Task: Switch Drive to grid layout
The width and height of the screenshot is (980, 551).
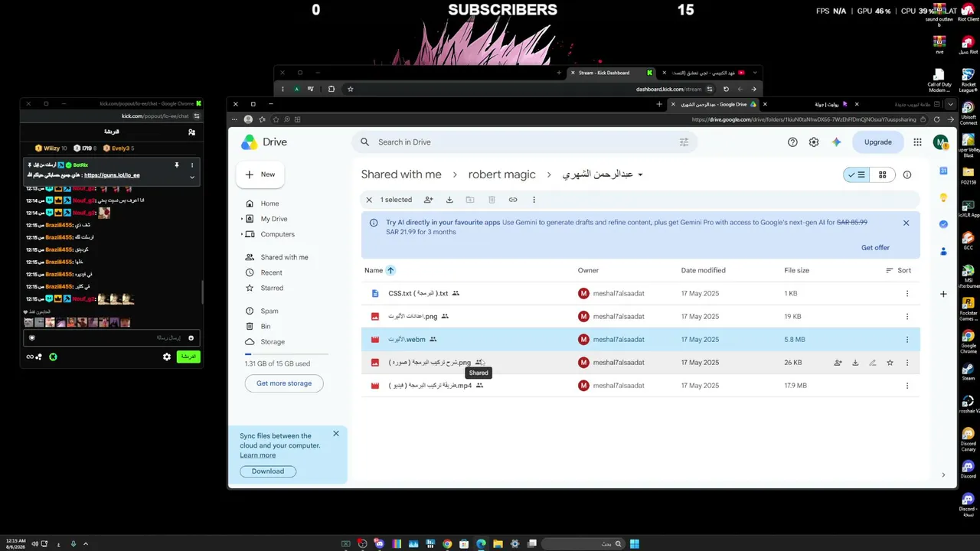Action: coord(883,174)
